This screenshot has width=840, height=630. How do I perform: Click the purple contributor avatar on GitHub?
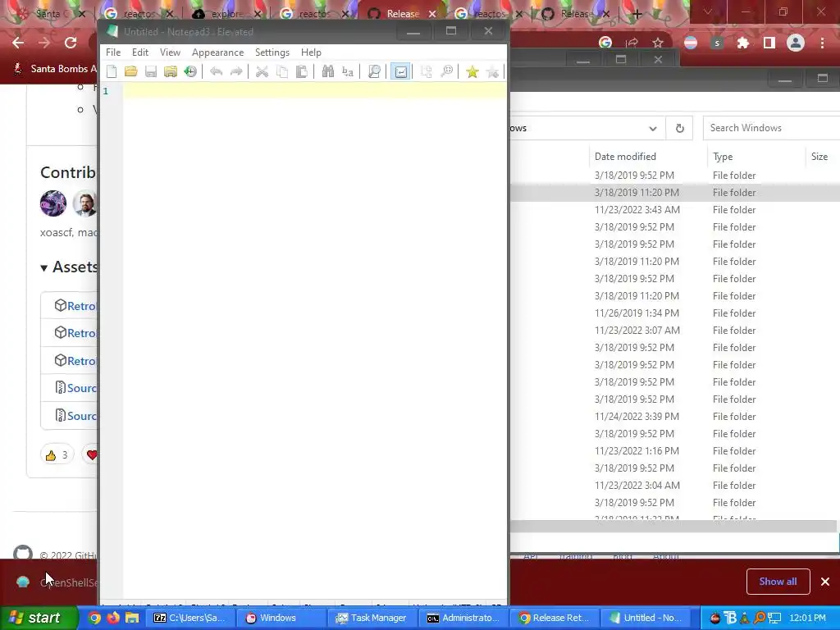(x=53, y=203)
